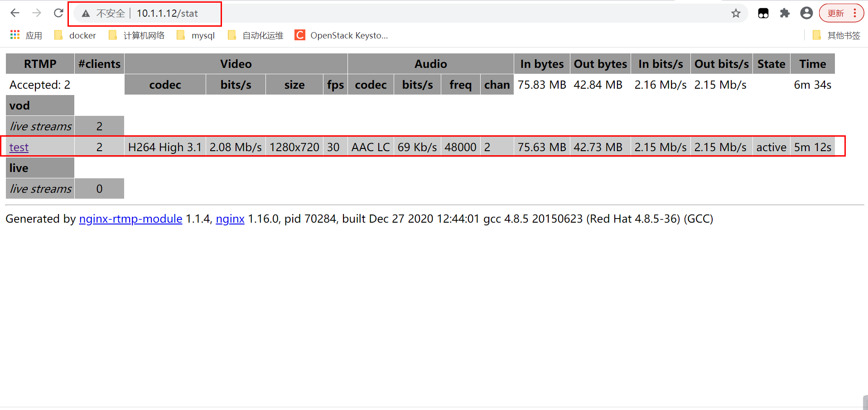Click the 6m 34s uptime value
The width and height of the screenshot is (868, 410).
pos(813,85)
